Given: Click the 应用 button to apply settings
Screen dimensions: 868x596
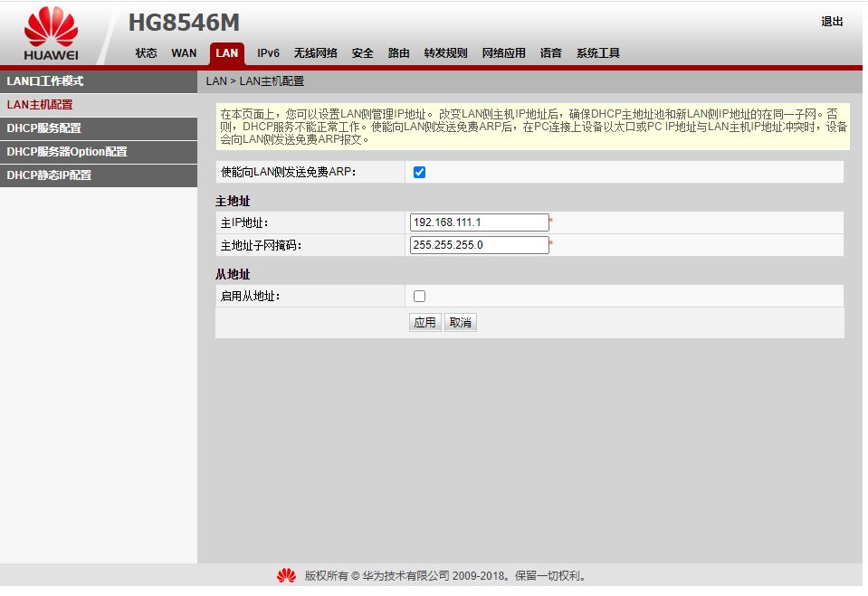Looking at the screenshot, I should tap(424, 322).
